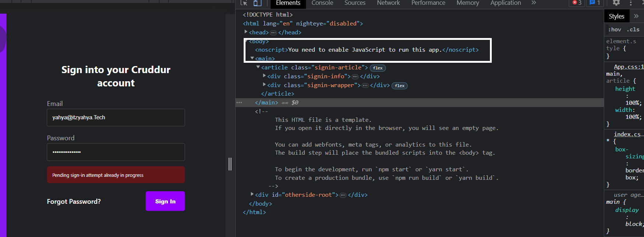Open the Performance tab

428,3
